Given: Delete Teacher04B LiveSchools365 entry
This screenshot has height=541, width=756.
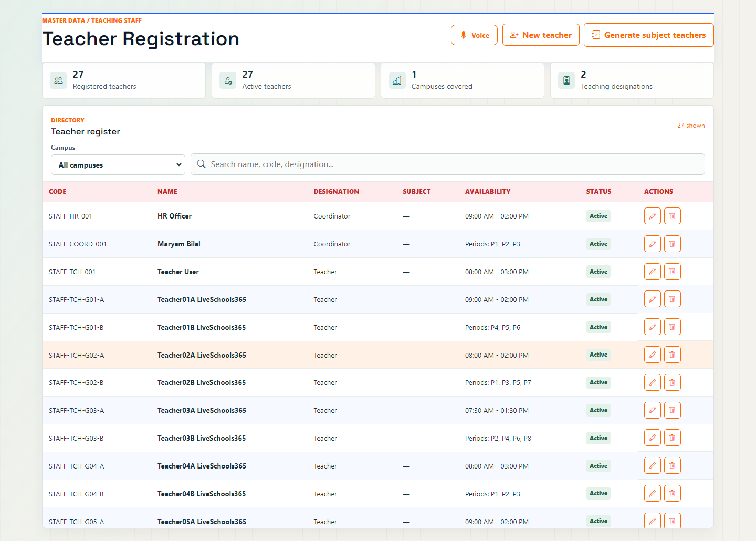Looking at the screenshot, I should coord(672,493).
